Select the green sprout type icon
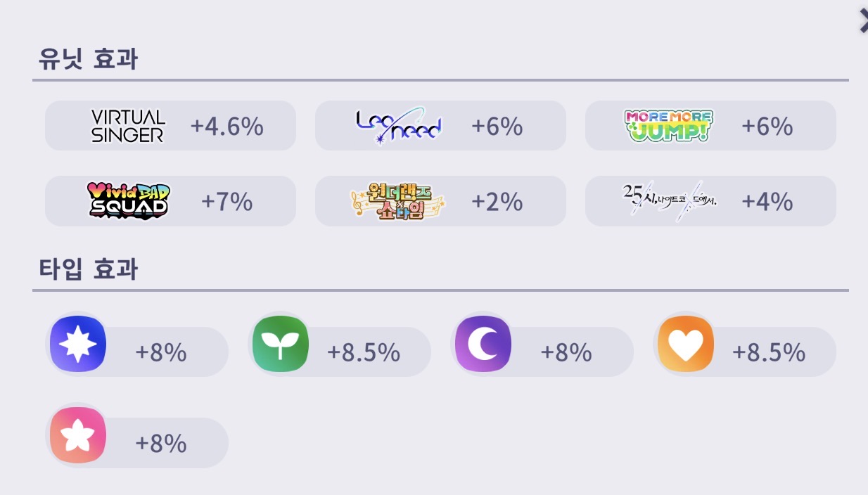The image size is (868, 495). [281, 344]
